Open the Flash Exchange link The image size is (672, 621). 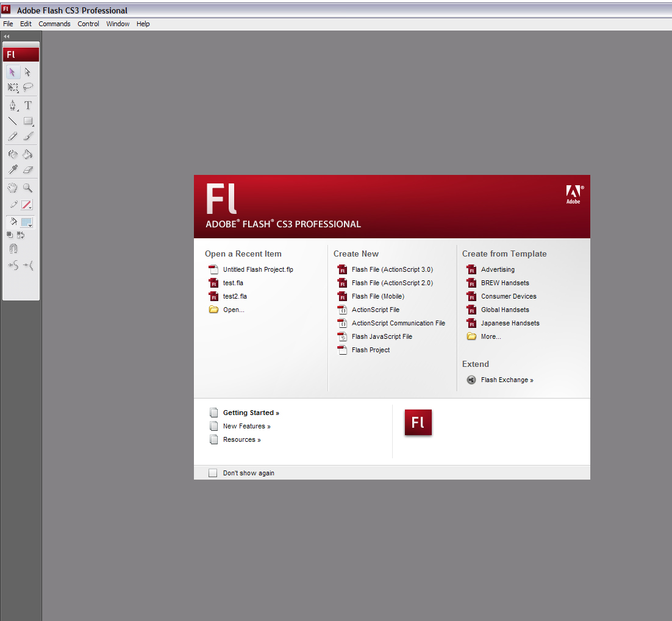pyautogui.click(x=500, y=380)
